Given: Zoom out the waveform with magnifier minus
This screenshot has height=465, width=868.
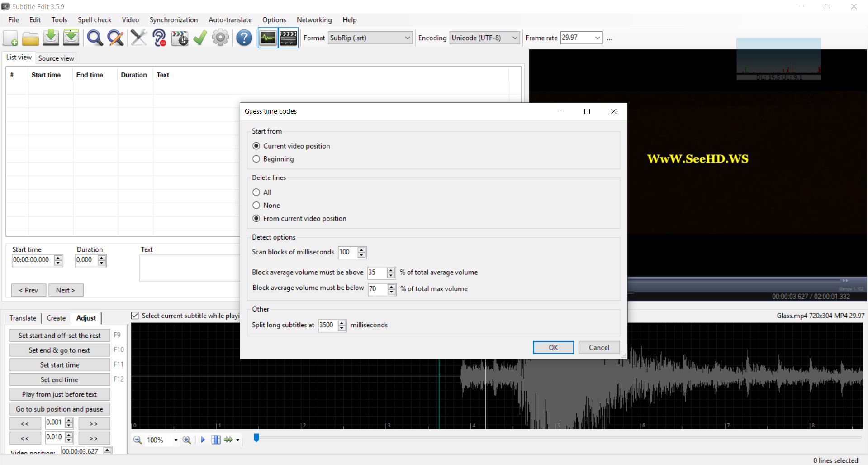Looking at the screenshot, I should pyautogui.click(x=137, y=440).
